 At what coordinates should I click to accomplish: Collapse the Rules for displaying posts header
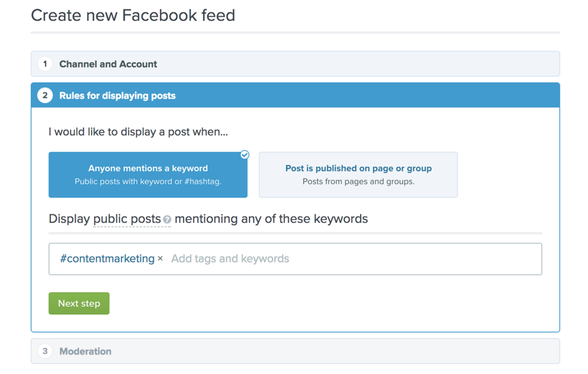point(295,95)
